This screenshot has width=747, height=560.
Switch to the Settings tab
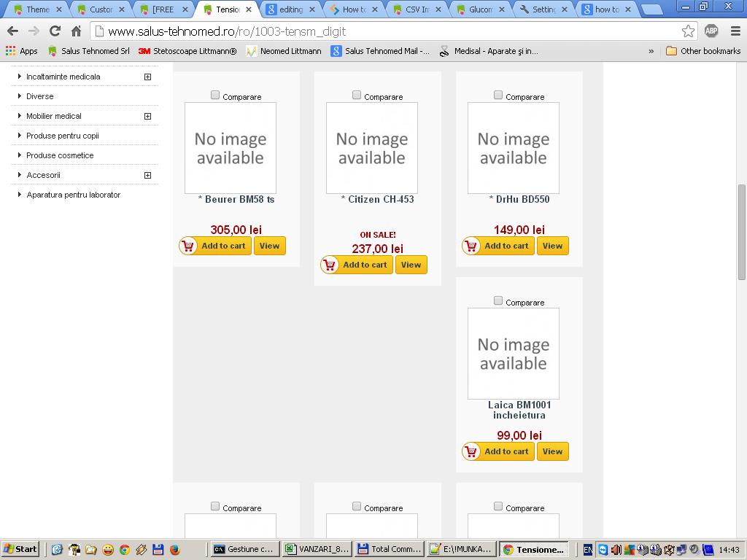[543, 9]
